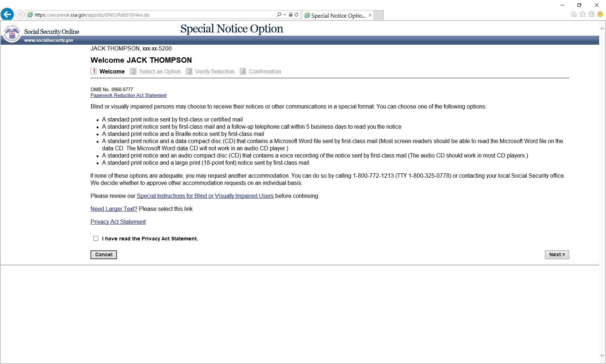Open a new blank browser tab
The height and width of the screenshot is (364, 606).
[379, 15]
